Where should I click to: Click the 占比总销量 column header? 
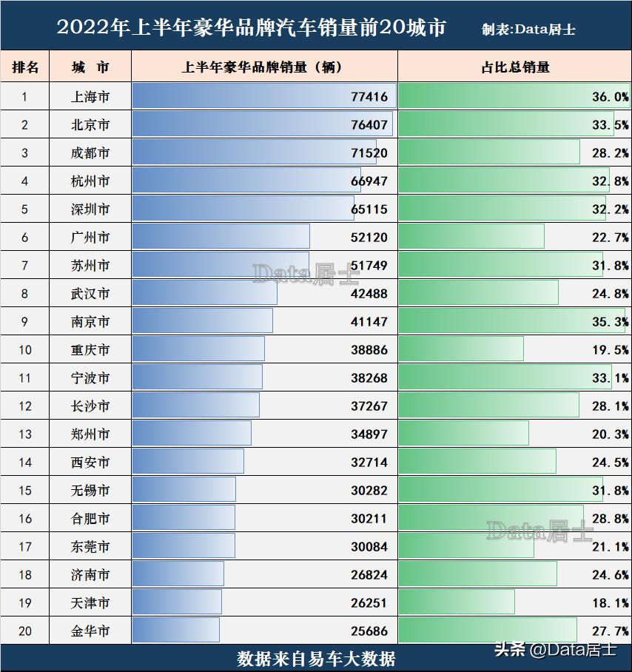515,66
